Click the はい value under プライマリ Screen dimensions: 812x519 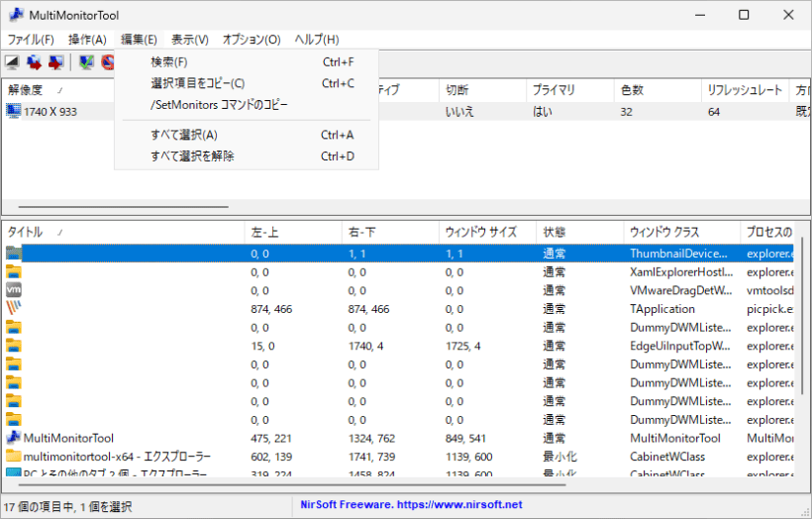pos(543,112)
